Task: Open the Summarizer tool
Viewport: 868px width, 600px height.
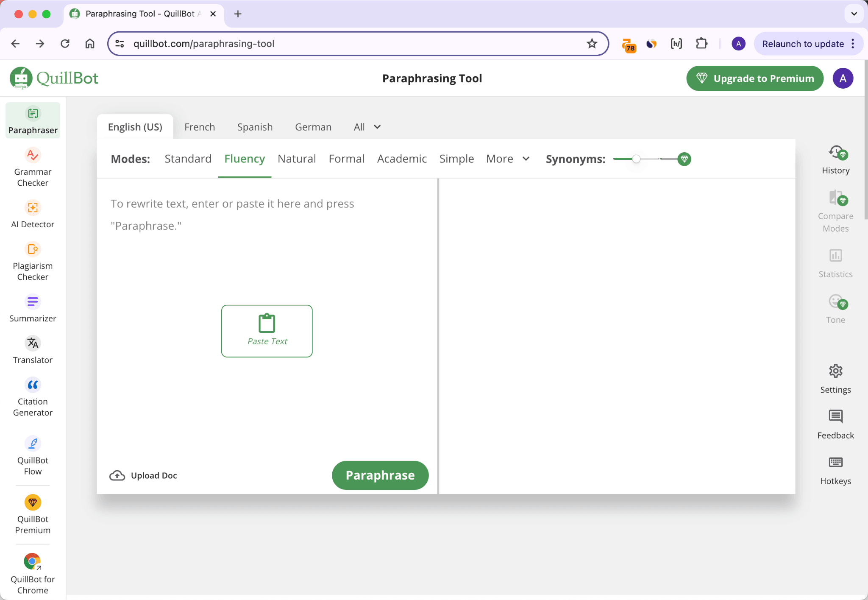Action: pos(33,308)
